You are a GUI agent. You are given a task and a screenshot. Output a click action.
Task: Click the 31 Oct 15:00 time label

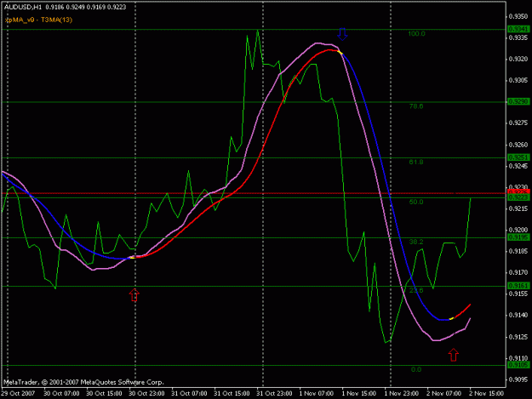pyautogui.click(x=232, y=393)
